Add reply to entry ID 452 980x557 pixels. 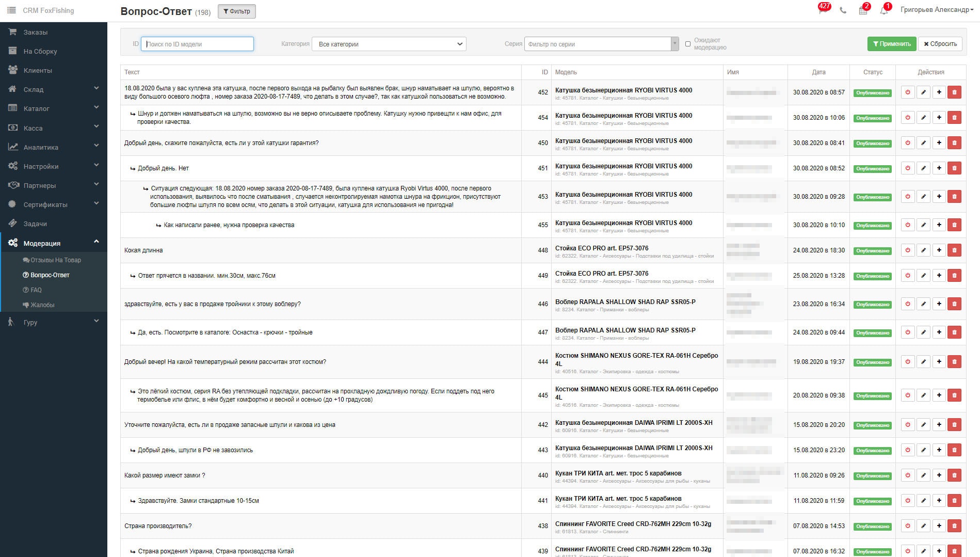tap(939, 92)
